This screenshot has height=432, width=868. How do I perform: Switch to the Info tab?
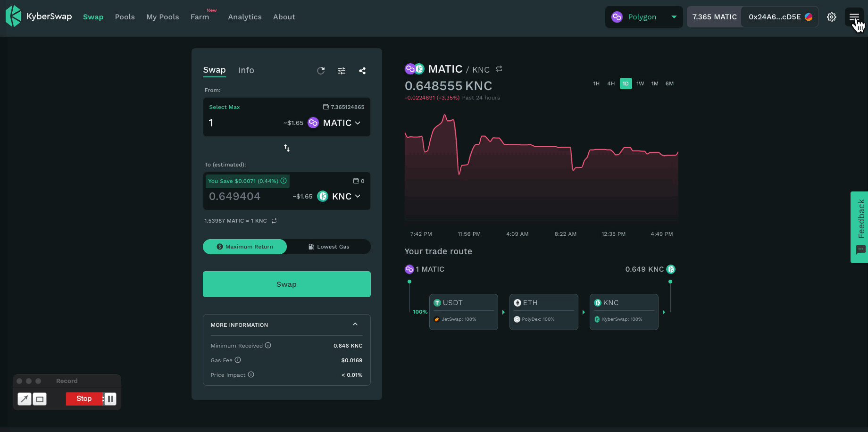[x=246, y=70]
